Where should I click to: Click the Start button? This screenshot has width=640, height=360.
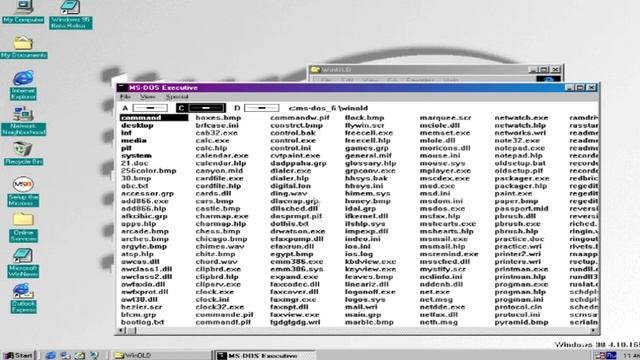[18, 356]
